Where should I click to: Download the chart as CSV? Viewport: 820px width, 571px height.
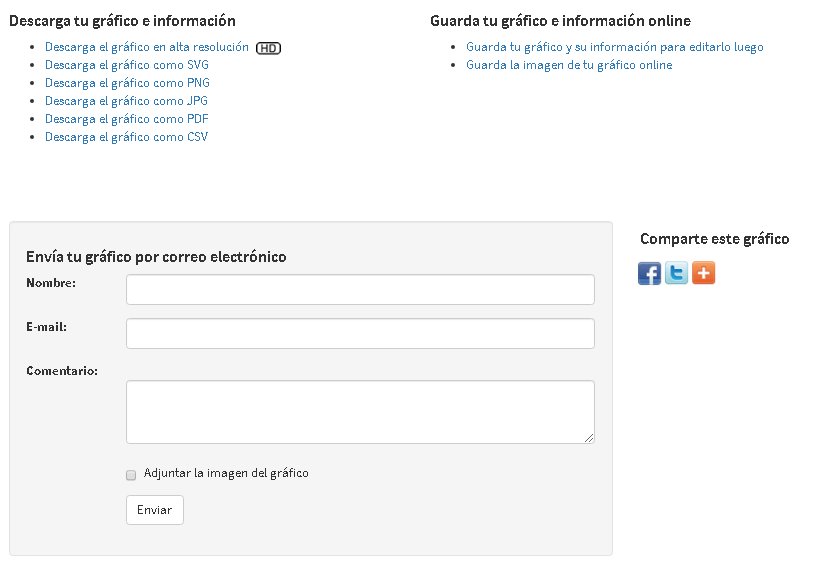[x=127, y=136]
